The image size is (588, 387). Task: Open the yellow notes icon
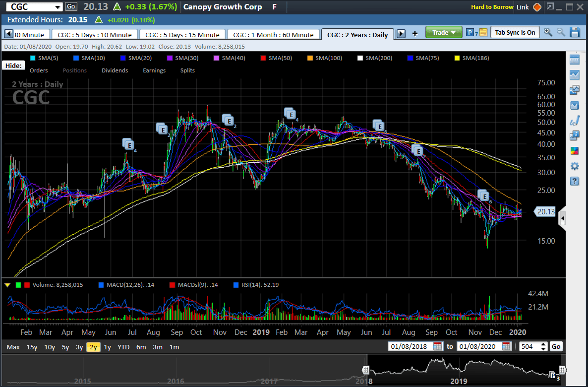pos(483,33)
